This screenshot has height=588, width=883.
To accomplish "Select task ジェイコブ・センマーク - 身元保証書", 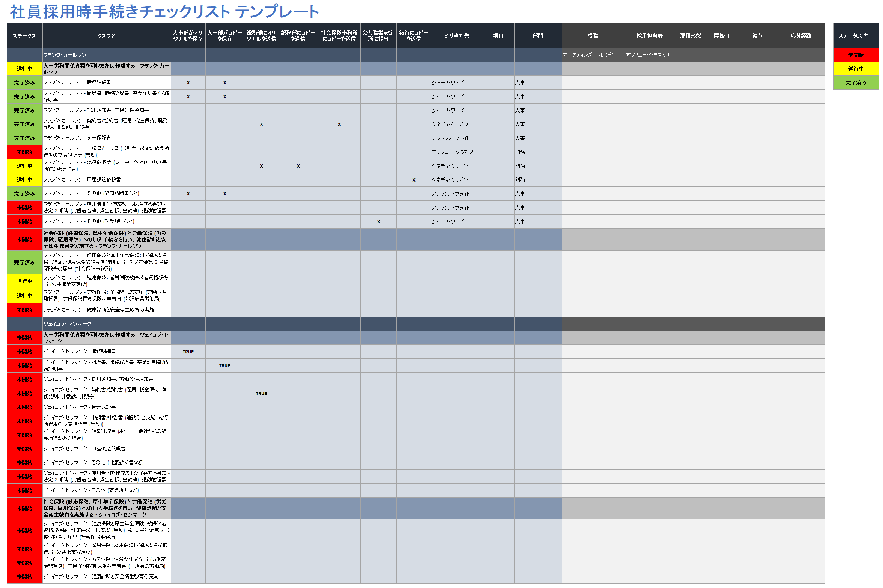I will point(107,407).
